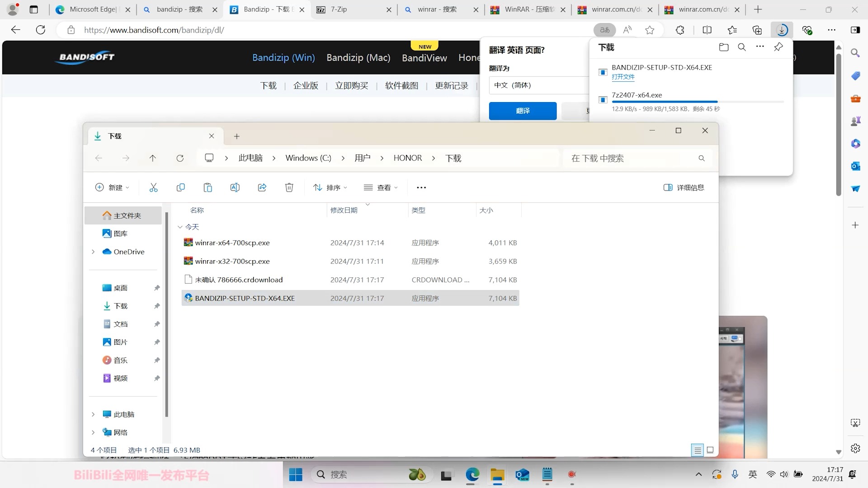Select 未确认 786666.crdownload file

(x=350, y=280)
